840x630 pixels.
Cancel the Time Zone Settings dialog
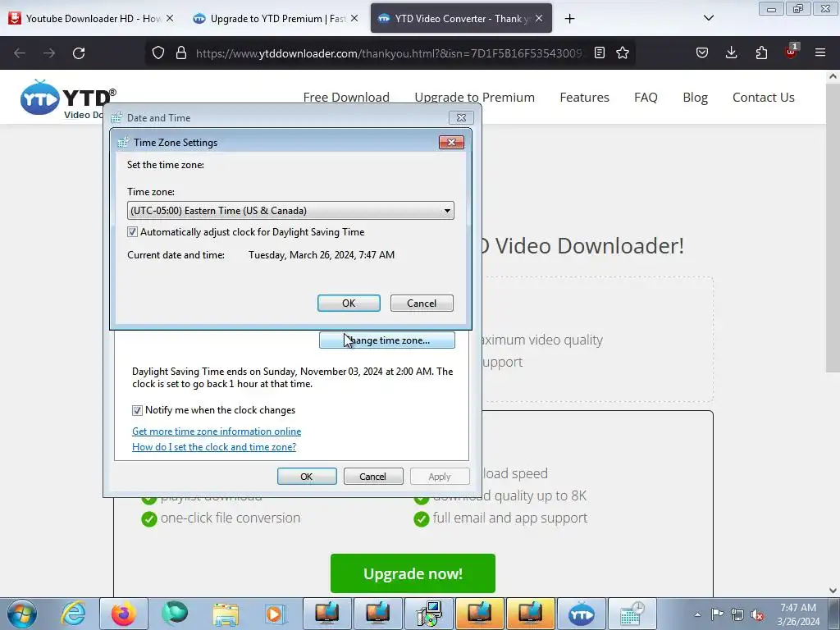pos(422,304)
